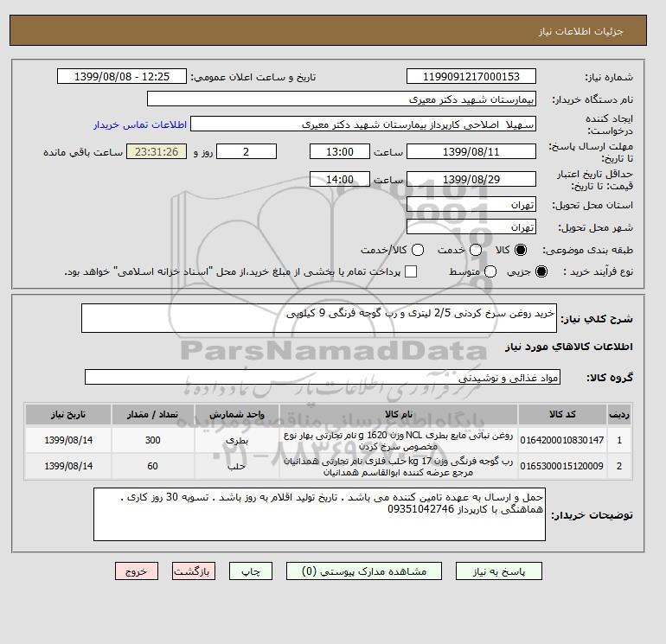Select the کالا/خدمت radio button
Screen dimensions: 666x644
[418, 250]
